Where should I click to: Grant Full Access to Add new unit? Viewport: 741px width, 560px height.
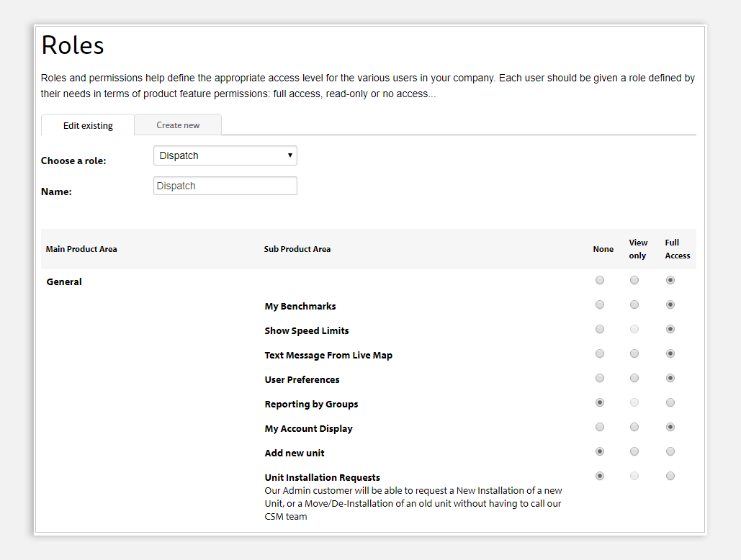[x=670, y=451]
